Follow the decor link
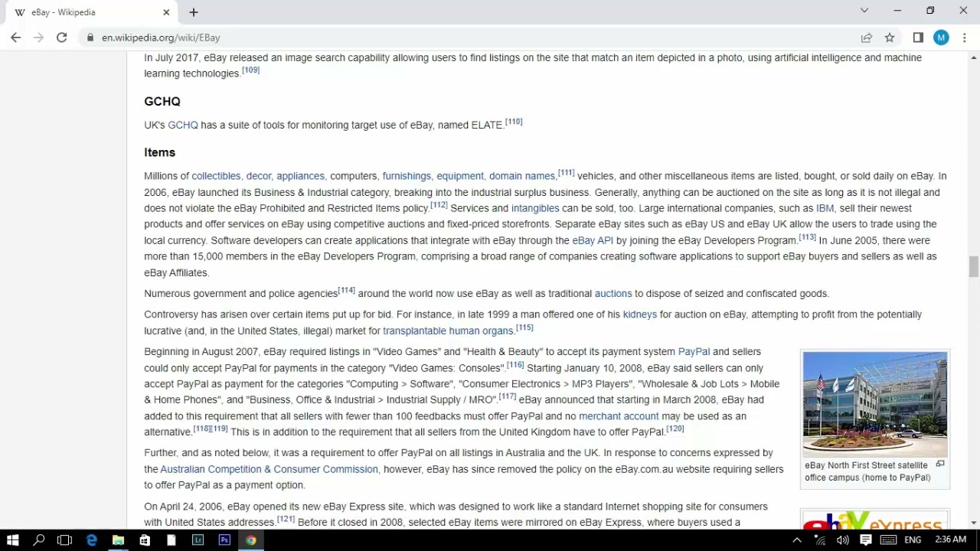Image resolution: width=980 pixels, height=551 pixels. [259, 176]
